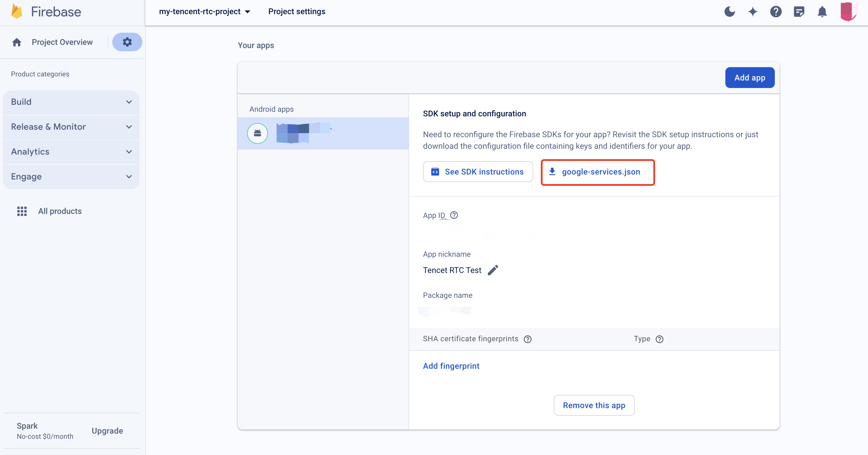Open the release notes icon
Screen dimensions: 868x455
point(799,12)
